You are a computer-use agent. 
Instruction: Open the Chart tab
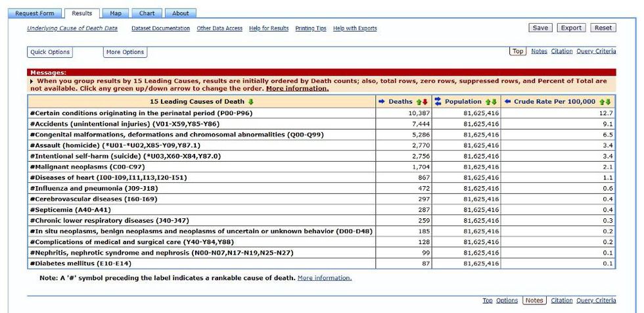[147, 13]
